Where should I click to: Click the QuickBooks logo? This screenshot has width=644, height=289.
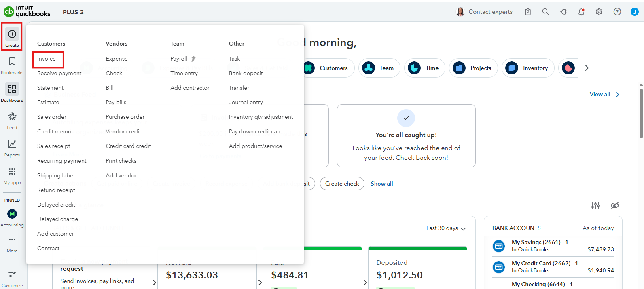(27, 12)
